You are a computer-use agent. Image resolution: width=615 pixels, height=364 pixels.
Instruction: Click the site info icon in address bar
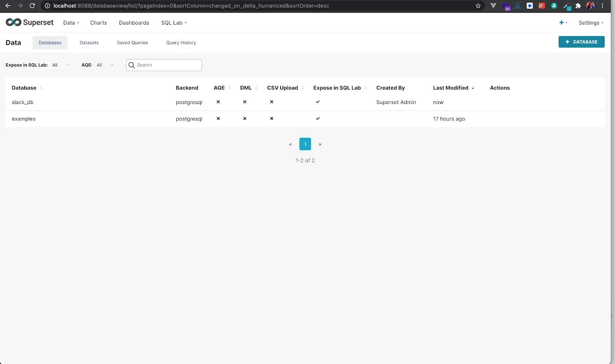pos(47,6)
